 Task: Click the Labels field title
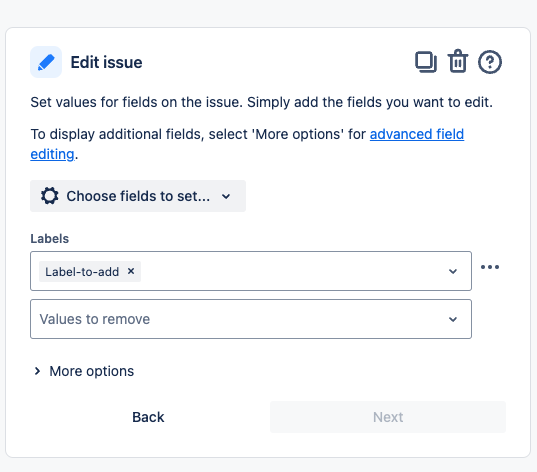coord(50,238)
